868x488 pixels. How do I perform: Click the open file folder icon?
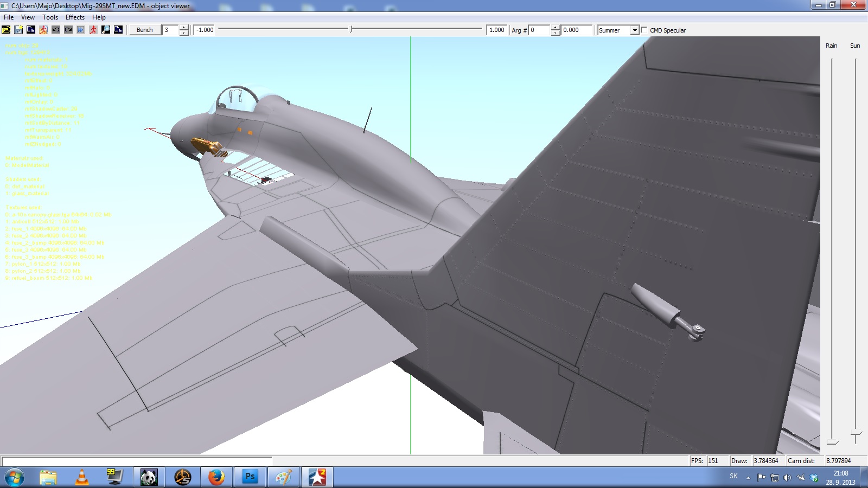pos(6,30)
